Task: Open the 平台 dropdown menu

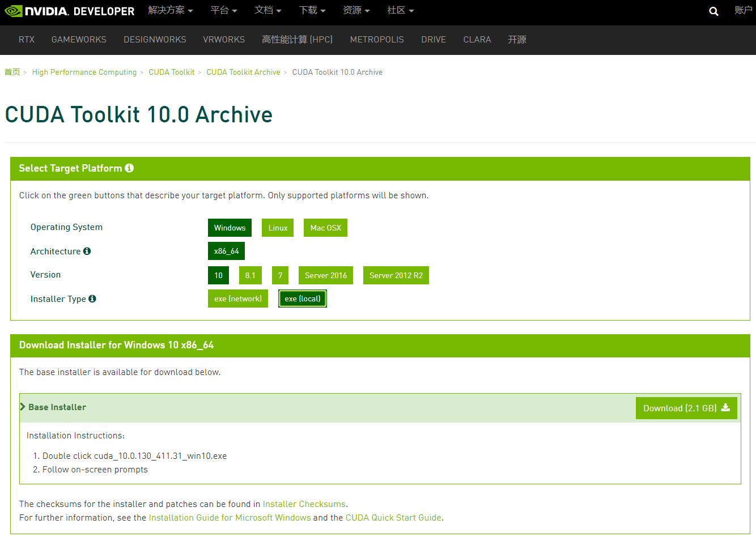Action: pos(224,10)
